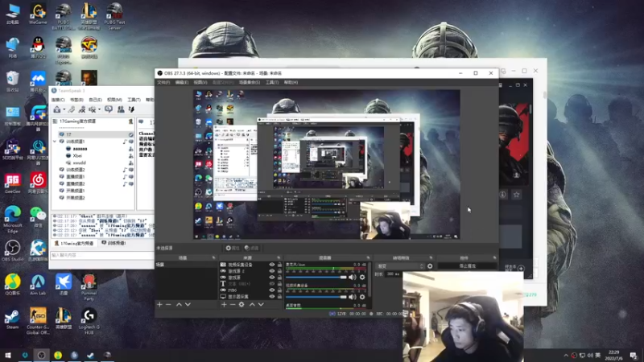Screen dimensions: 644x362
Task: Add a new OBS source with plus button
Action: coord(224,305)
